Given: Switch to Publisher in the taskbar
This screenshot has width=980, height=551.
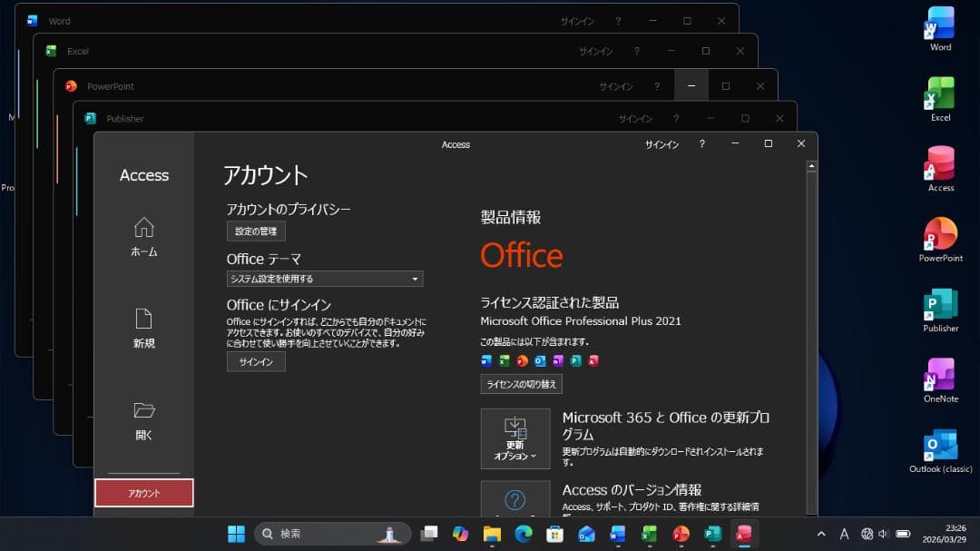Looking at the screenshot, I should pos(712,534).
